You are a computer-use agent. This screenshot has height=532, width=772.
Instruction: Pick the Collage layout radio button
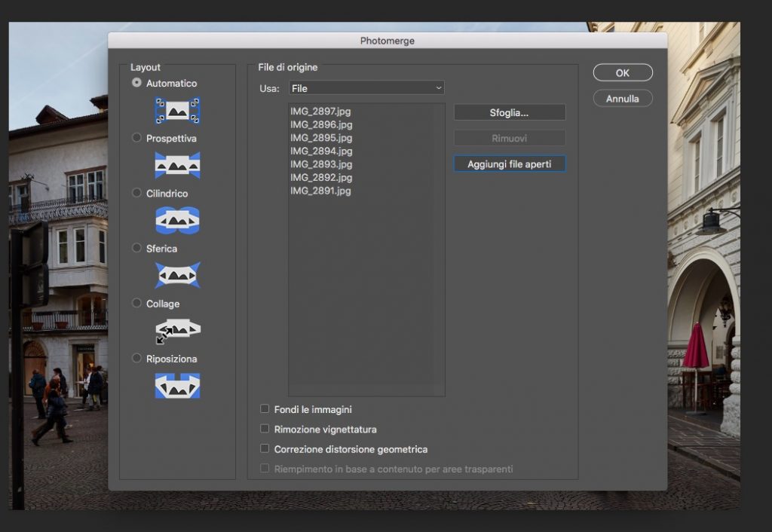[137, 303]
